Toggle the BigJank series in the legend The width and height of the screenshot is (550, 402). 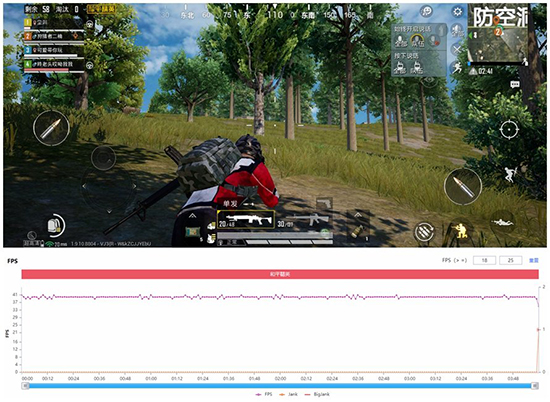coord(317,394)
